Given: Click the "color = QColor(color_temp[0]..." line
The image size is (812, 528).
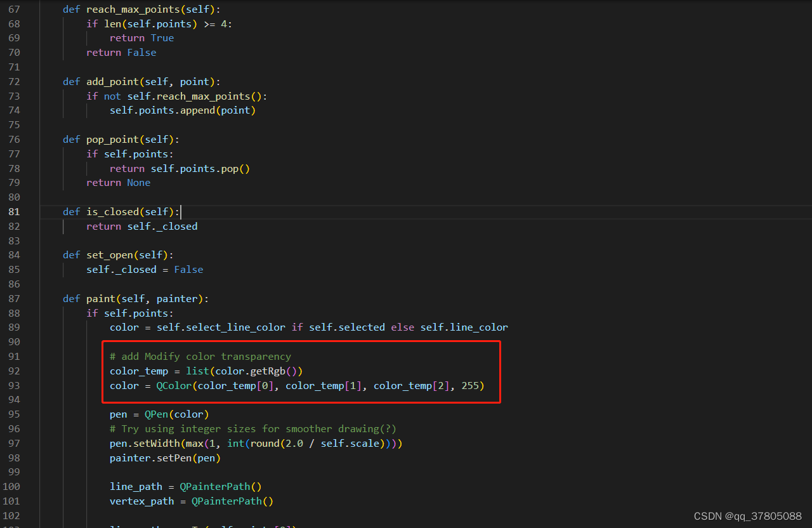Looking at the screenshot, I should 297,386.
